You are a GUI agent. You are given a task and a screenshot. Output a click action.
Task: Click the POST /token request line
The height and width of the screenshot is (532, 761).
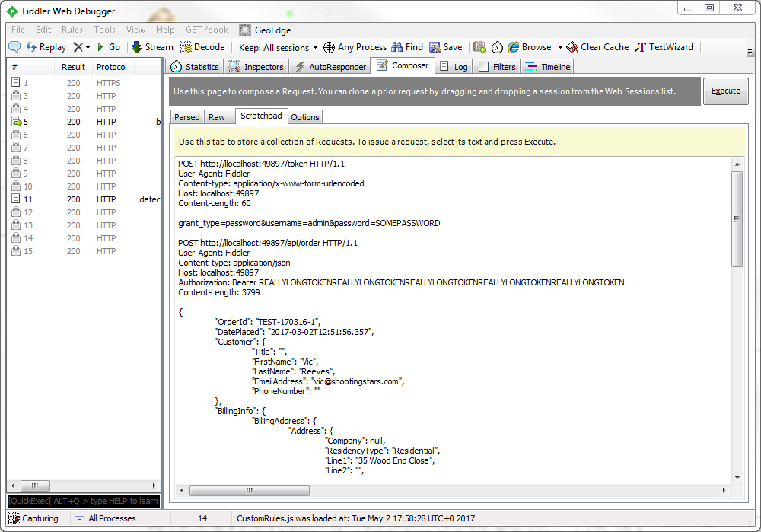261,164
